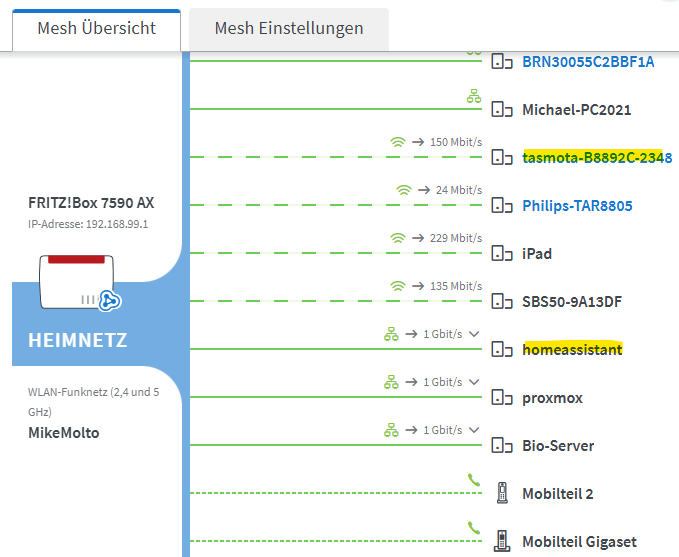Image resolution: width=679 pixels, height=557 pixels.
Task: Click the device icon beside BRN30055C2BBF1A
Action: tap(502, 62)
